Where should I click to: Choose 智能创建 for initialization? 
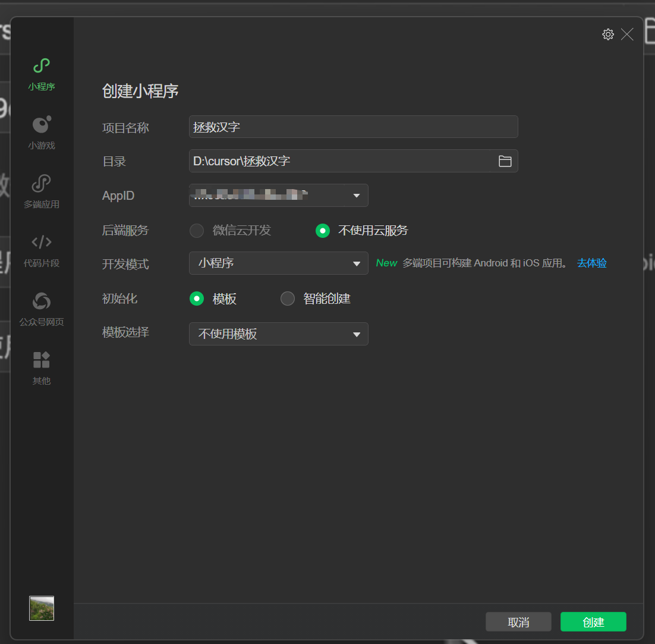click(x=288, y=299)
